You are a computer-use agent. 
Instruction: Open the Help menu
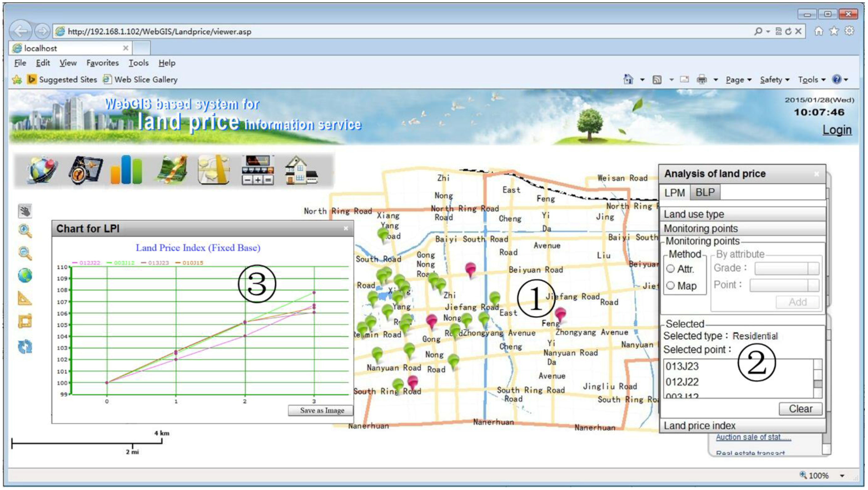(167, 63)
